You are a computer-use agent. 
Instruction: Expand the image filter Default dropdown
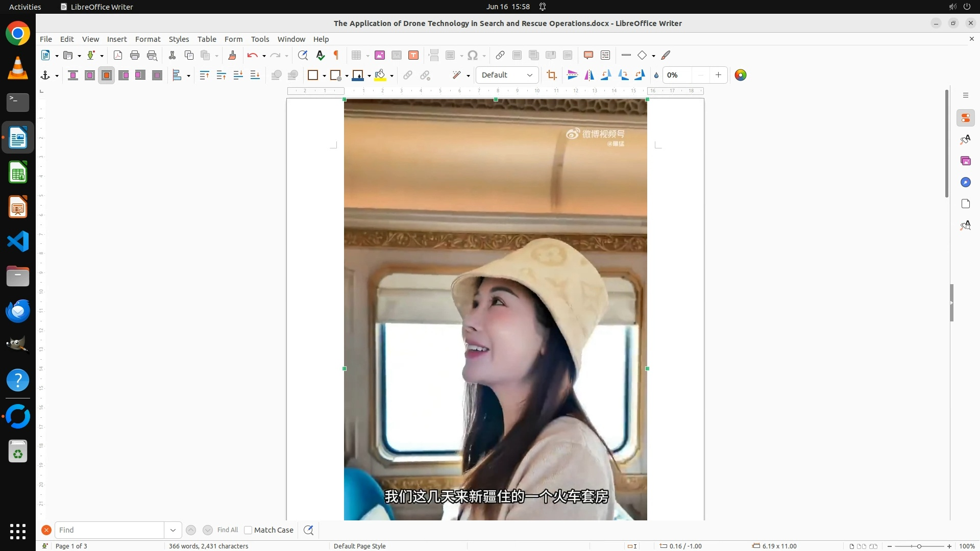[530, 76]
